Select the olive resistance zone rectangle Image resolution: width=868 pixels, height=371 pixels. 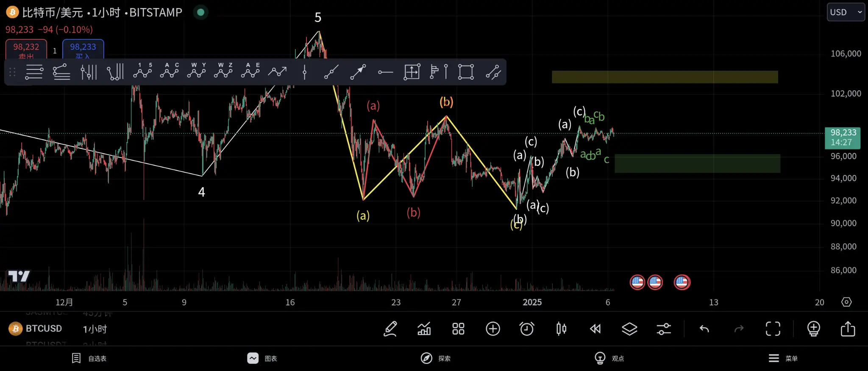[665, 77]
